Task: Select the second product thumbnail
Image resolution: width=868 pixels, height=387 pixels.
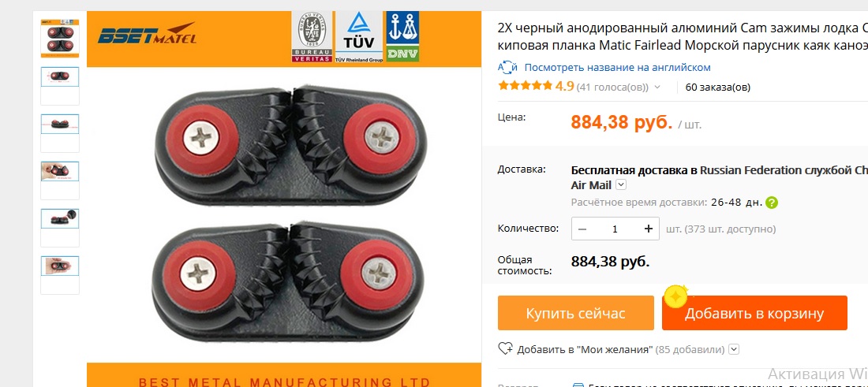Action: coord(60,86)
